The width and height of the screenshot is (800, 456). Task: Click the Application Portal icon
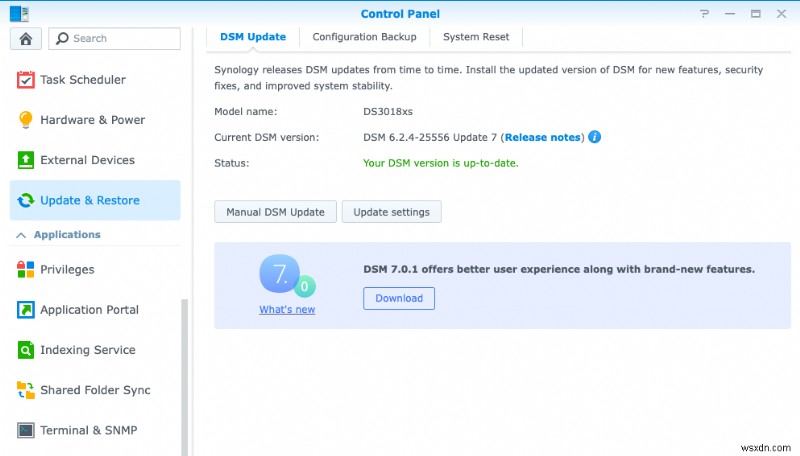(26, 310)
